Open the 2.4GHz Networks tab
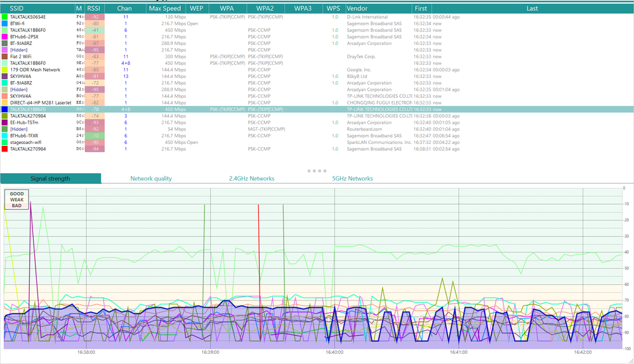This screenshot has height=364, width=634. point(252,179)
